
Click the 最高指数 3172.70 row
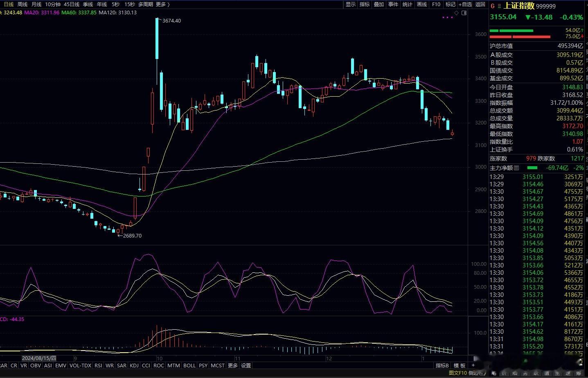tap(536, 126)
